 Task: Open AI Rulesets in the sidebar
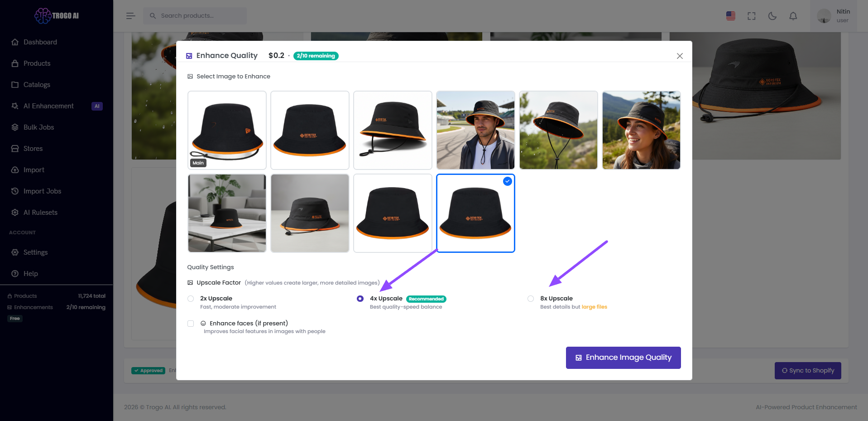pyautogui.click(x=40, y=212)
